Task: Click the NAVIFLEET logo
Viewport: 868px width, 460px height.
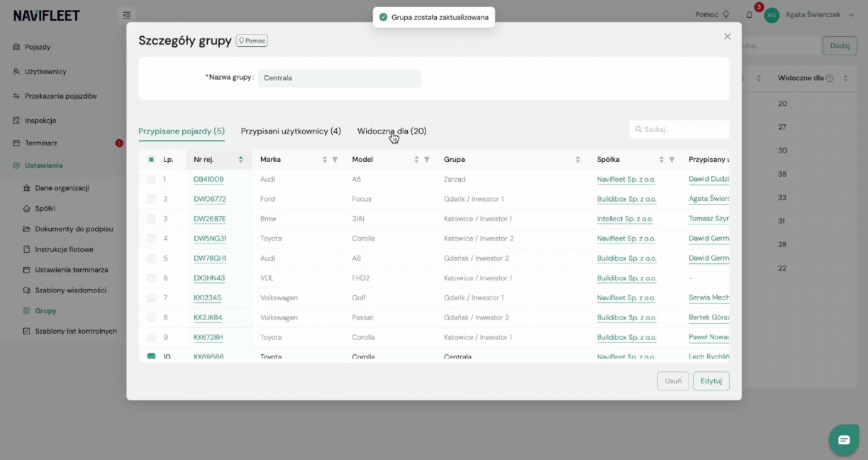Action: click(x=47, y=16)
